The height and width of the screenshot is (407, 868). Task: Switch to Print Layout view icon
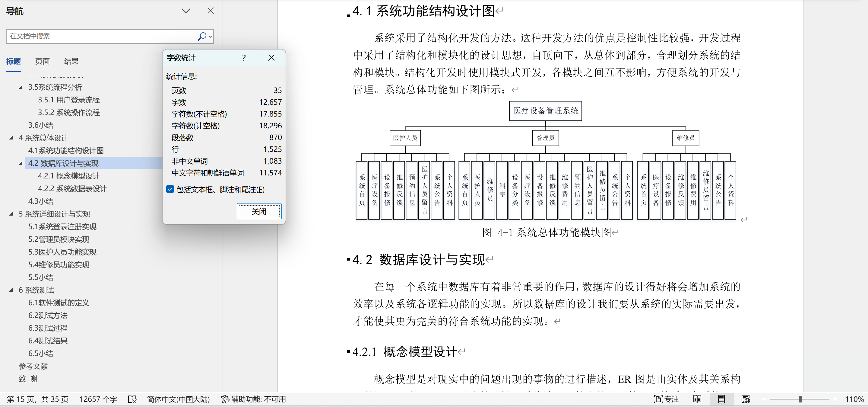coord(721,399)
